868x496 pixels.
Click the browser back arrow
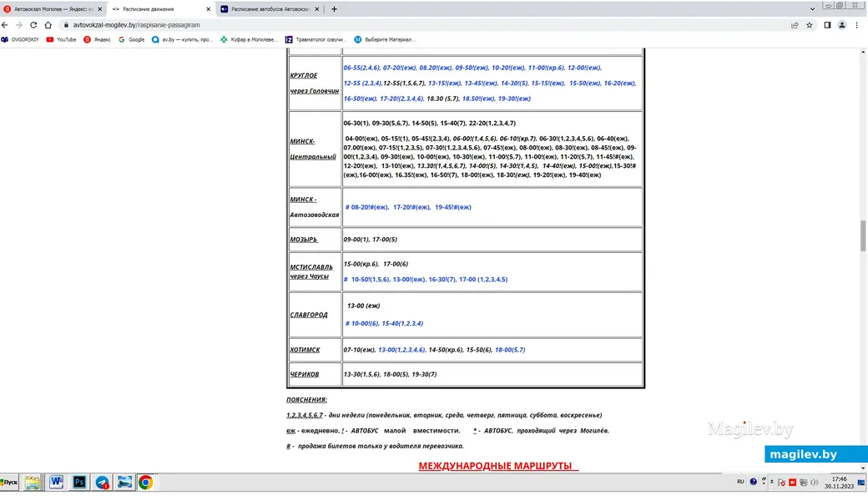(5, 25)
